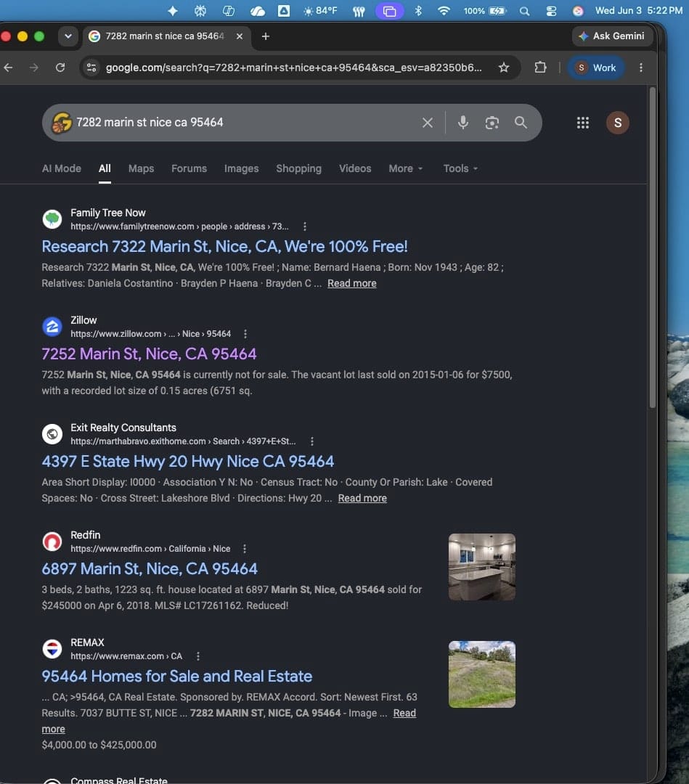Open the tab search dropdown arrow
Viewport: 689px width, 784px height.
[68, 36]
